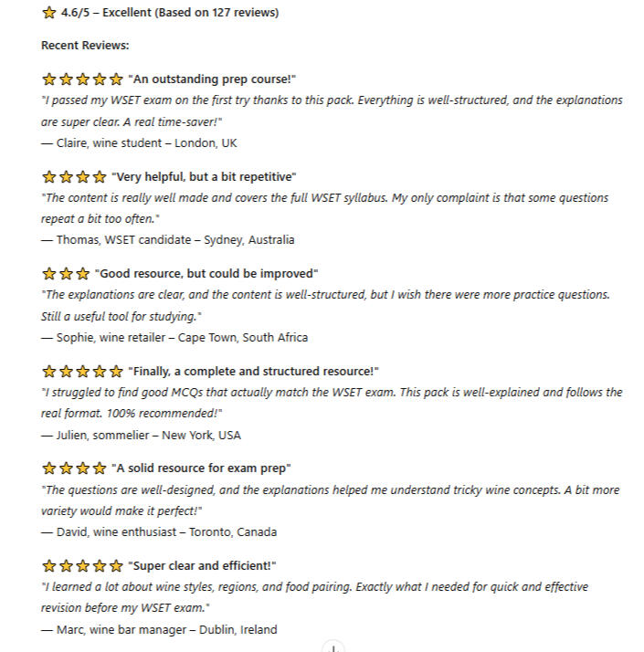Image resolution: width=644 pixels, height=652 pixels.
Task: Click the author line for Claire in London
Action: (140, 143)
